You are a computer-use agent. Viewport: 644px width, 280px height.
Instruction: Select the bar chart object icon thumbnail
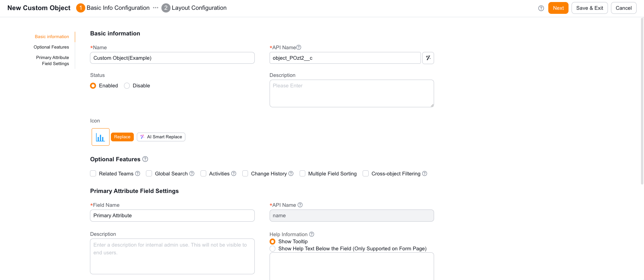(x=100, y=137)
